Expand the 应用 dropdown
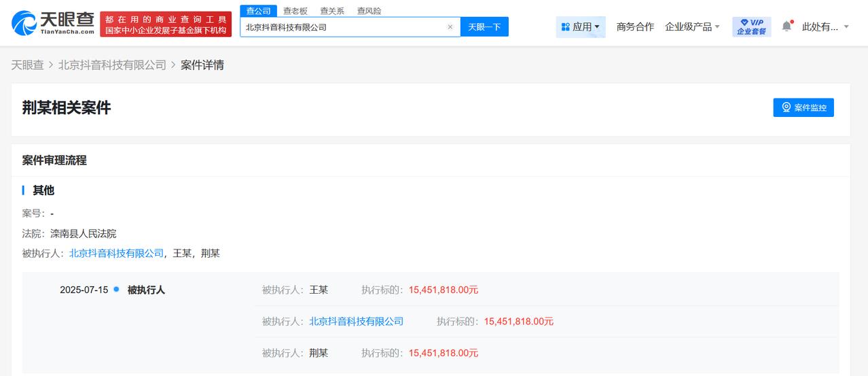The image size is (868, 376). 581,27
